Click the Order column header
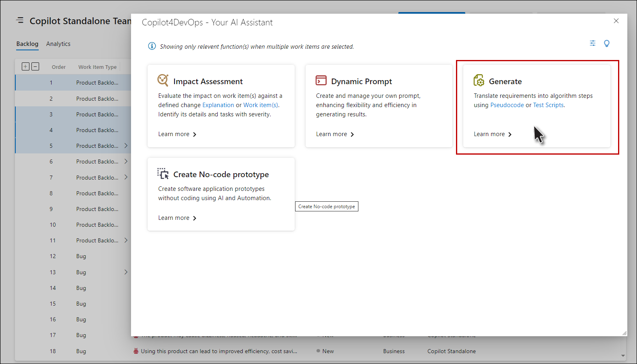Viewport: 637px width, 364px height. coord(59,67)
